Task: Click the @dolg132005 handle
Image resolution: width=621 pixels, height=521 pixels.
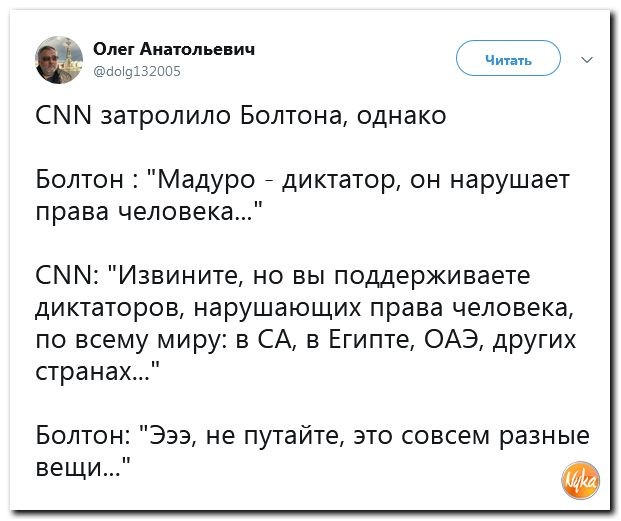Action: [137, 69]
